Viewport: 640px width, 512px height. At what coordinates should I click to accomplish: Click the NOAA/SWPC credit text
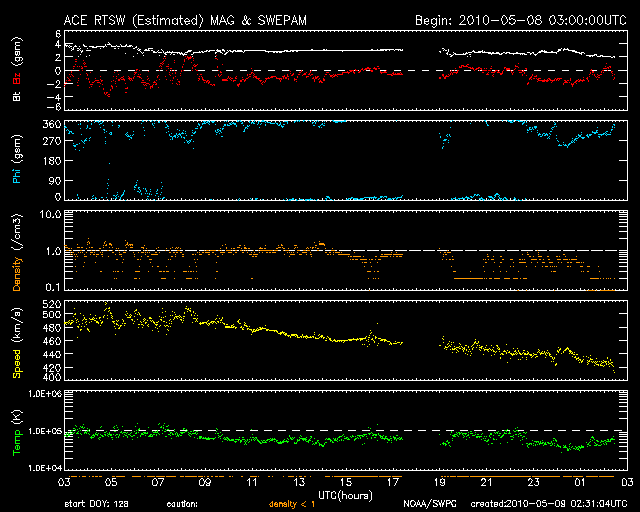pyautogui.click(x=427, y=504)
